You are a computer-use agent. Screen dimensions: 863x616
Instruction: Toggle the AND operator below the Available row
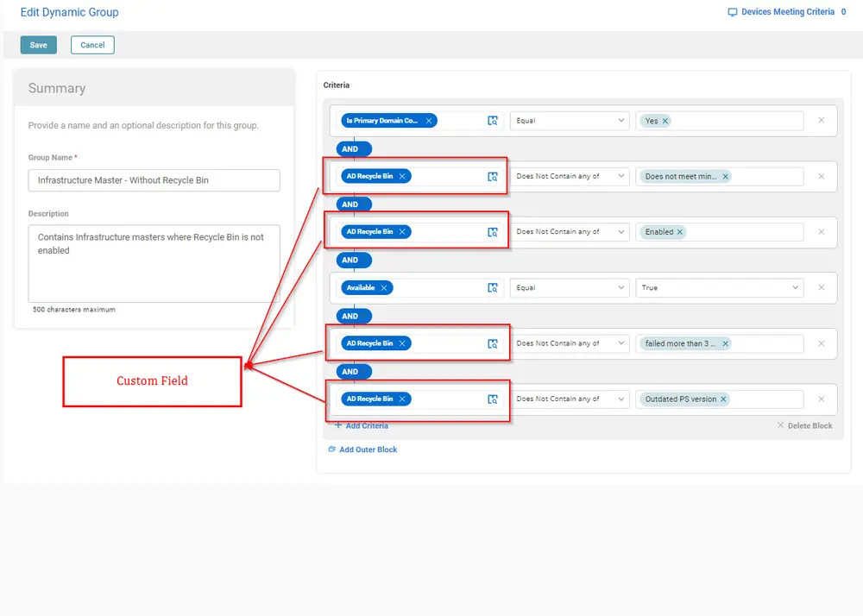354,317
